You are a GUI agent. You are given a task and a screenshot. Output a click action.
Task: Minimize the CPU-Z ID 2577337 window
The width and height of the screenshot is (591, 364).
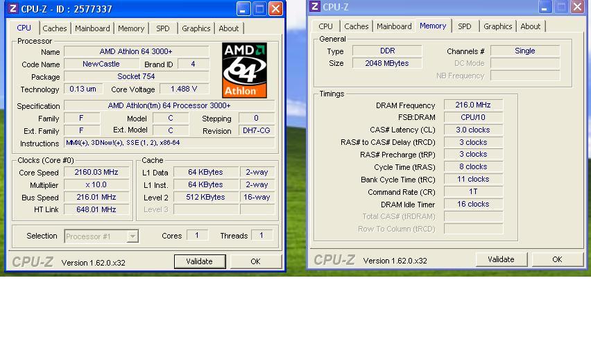(243, 8)
